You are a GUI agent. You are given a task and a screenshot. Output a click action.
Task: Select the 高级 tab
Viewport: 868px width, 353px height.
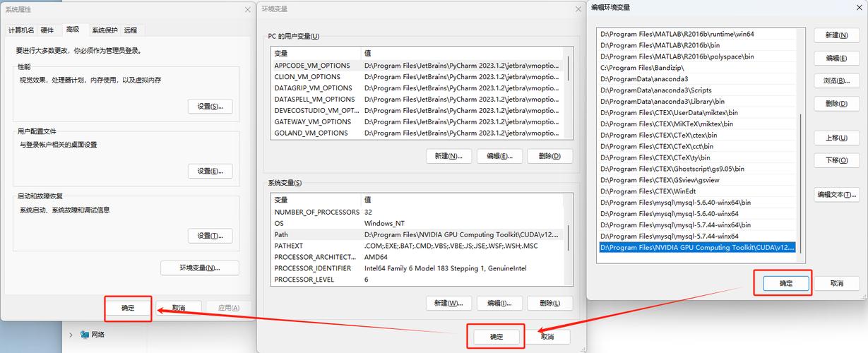point(73,29)
